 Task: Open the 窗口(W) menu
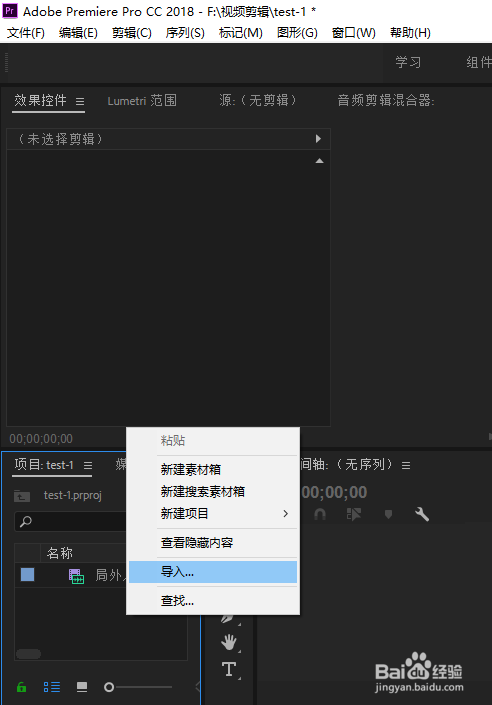coord(353,32)
